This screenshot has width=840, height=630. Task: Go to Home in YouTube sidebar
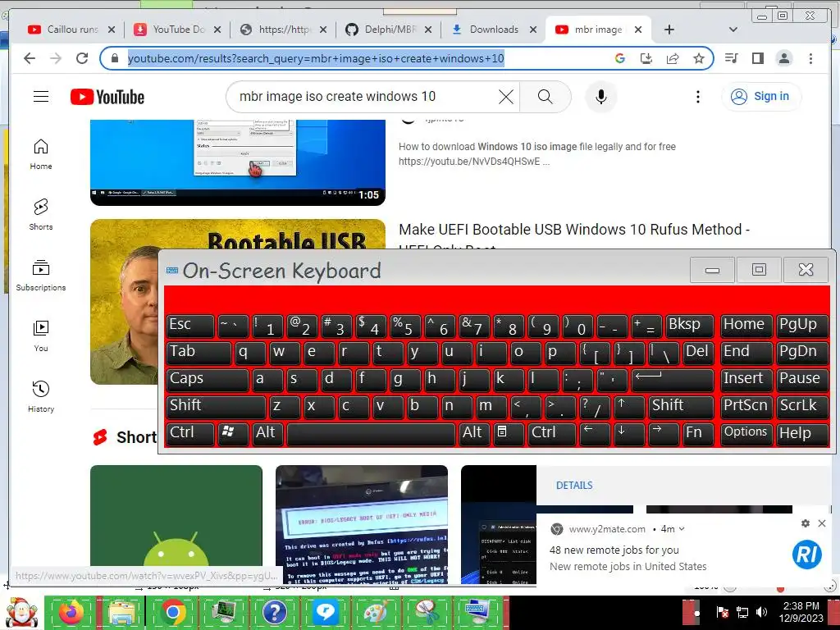[x=41, y=154]
